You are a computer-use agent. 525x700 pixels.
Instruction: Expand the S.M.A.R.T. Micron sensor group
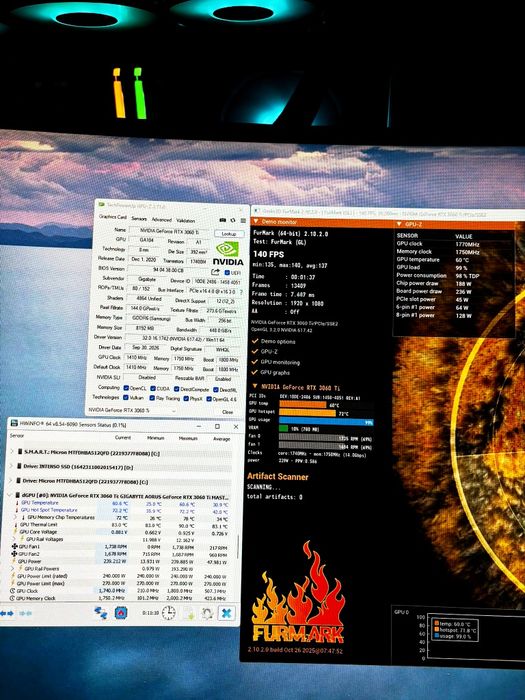click(x=12, y=452)
